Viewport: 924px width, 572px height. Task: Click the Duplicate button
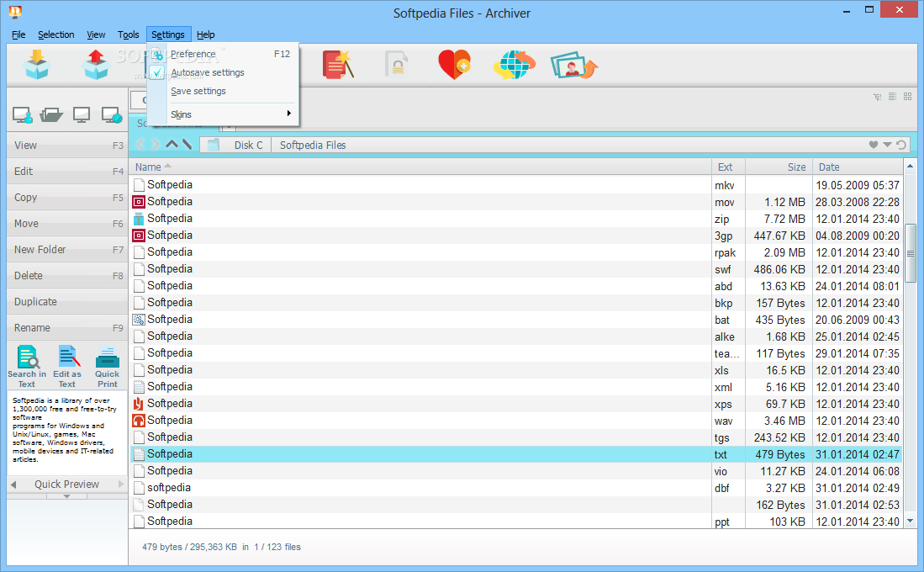[67, 301]
